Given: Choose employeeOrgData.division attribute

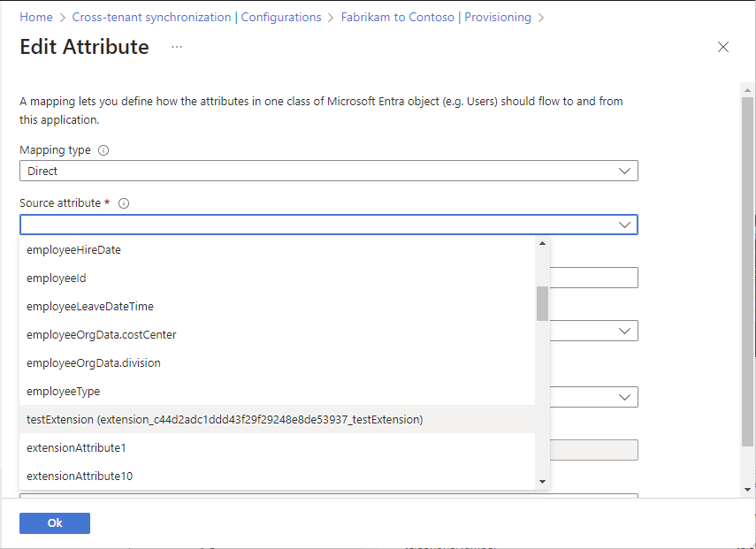Looking at the screenshot, I should point(93,363).
